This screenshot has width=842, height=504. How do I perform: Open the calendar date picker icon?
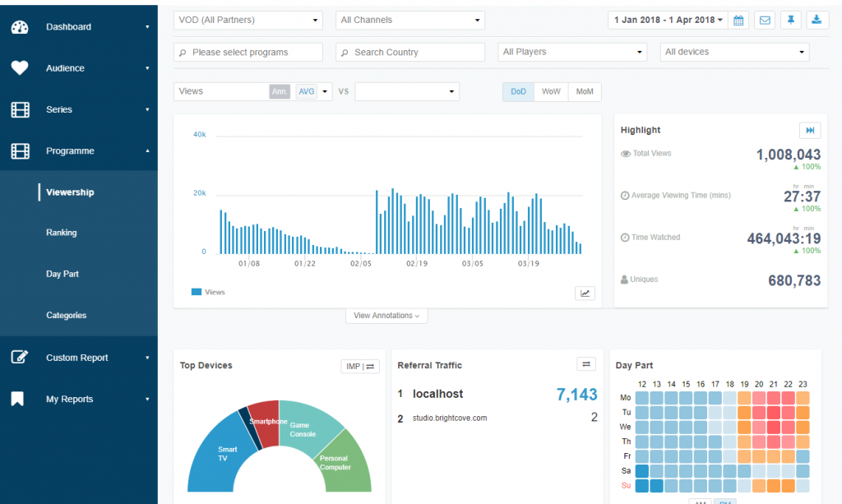tap(738, 20)
